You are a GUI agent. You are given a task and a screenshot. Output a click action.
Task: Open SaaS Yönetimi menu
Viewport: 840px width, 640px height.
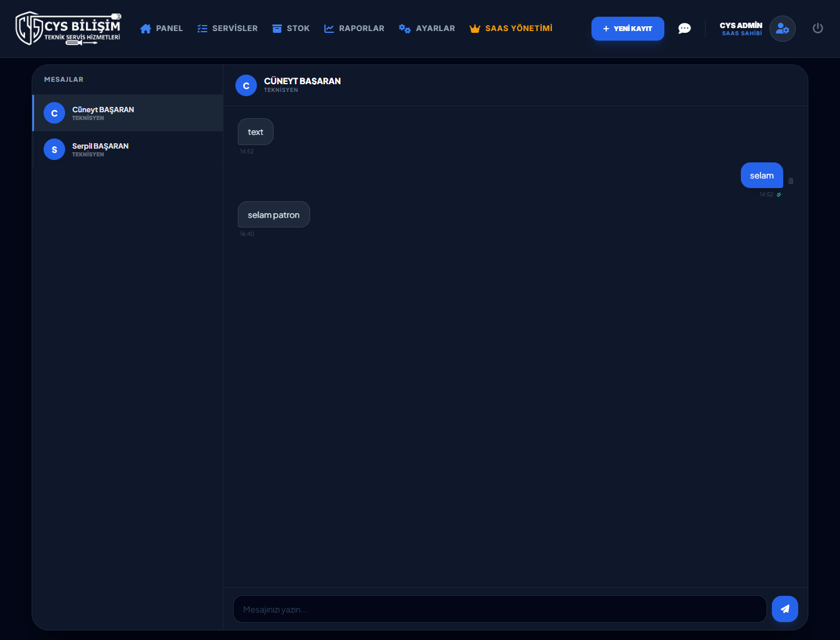[511, 29]
